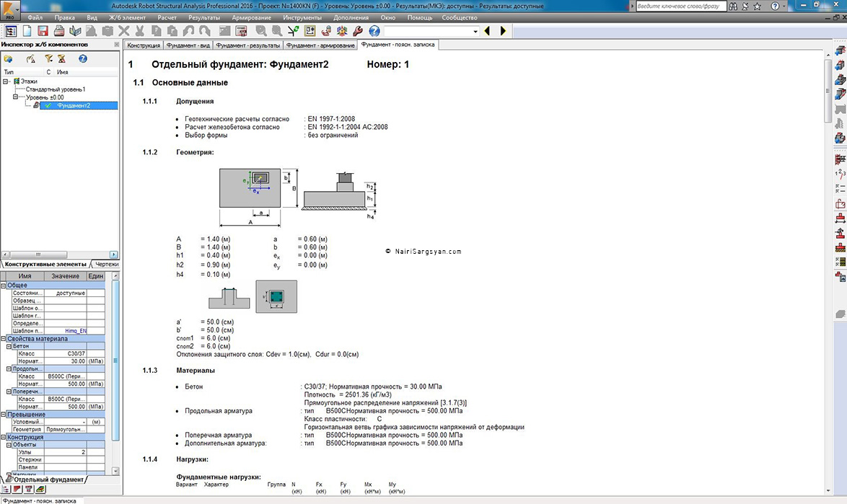Click the X Delete toolbar icon
Screen dimensions: 847x504
(x=123, y=31)
